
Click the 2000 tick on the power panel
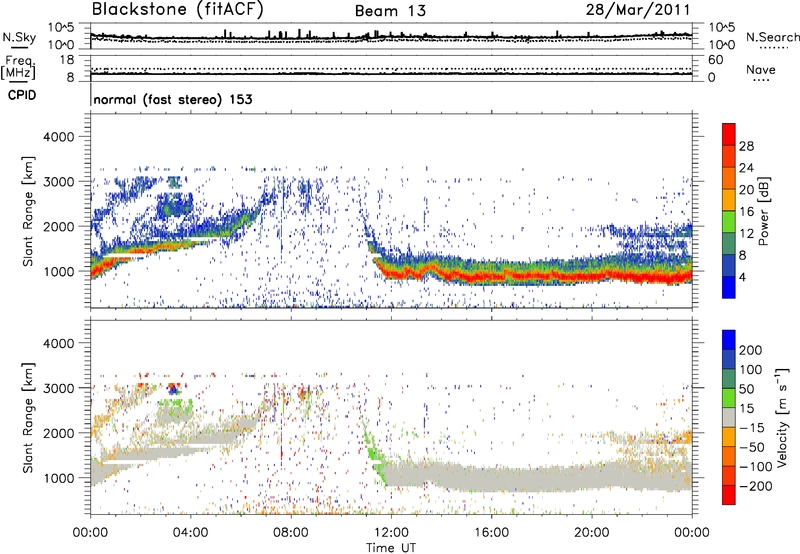[58, 226]
